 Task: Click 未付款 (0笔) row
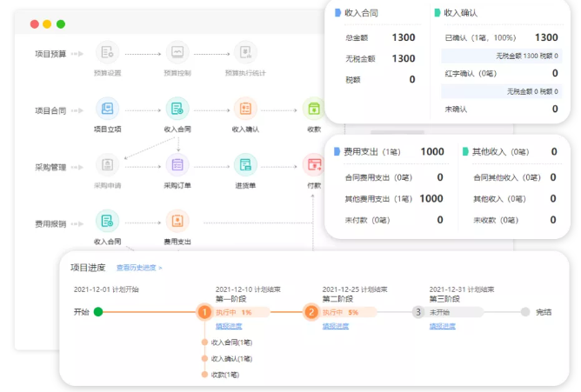pyautogui.click(x=394, y=220)
